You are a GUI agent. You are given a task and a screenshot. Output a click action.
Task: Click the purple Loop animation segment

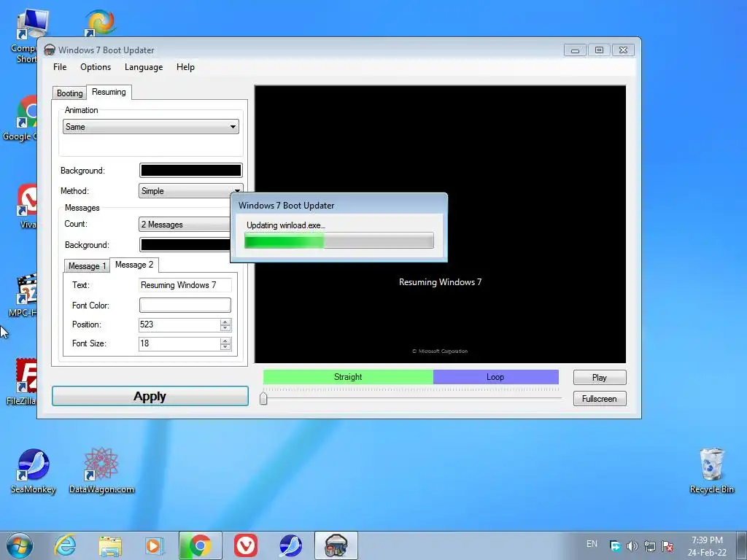pyautogui.click(x=495, y=377)
